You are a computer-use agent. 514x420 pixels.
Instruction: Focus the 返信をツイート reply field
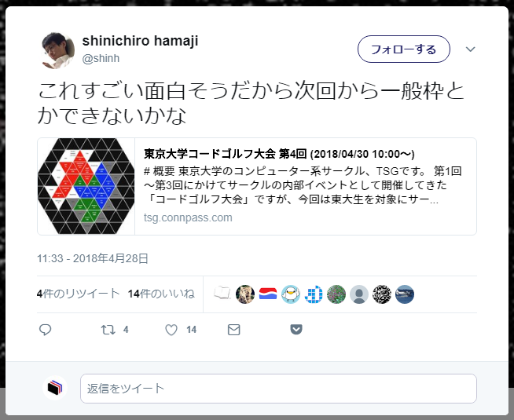click(278, 389)
